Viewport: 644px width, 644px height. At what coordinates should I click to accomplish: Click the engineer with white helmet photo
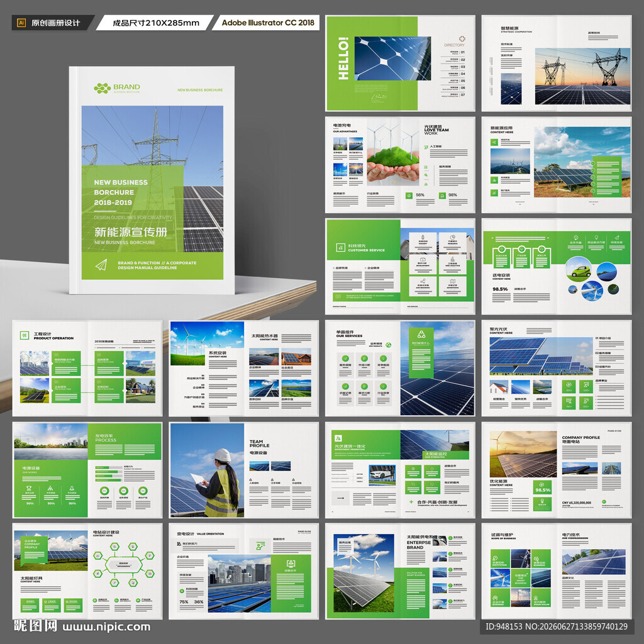[206, 470]
